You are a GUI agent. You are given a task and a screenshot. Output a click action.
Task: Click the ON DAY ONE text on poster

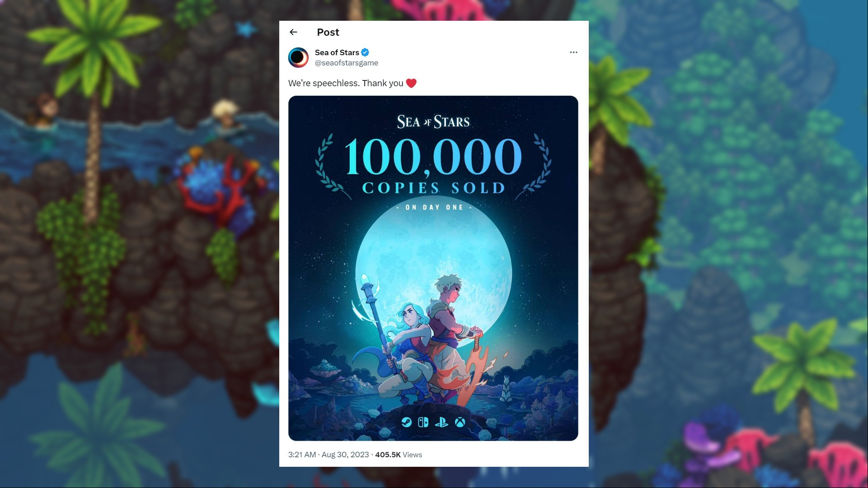pos(434,207)
